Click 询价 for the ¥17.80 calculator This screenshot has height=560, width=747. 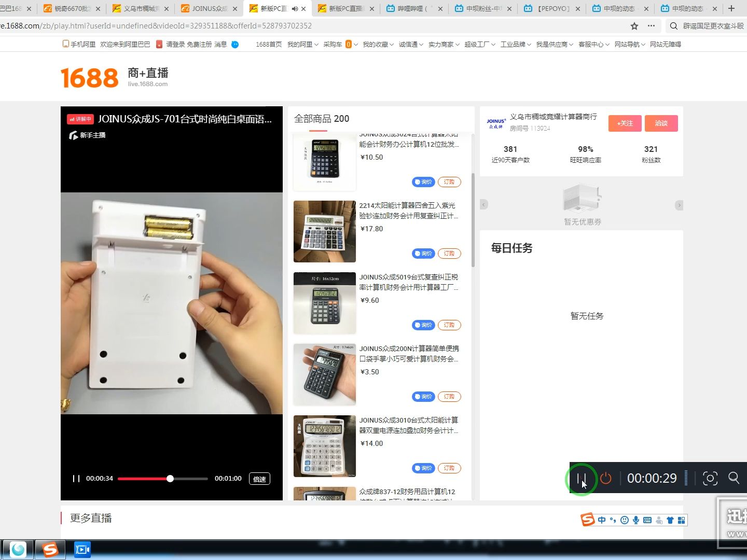click(x=423, y=254)
